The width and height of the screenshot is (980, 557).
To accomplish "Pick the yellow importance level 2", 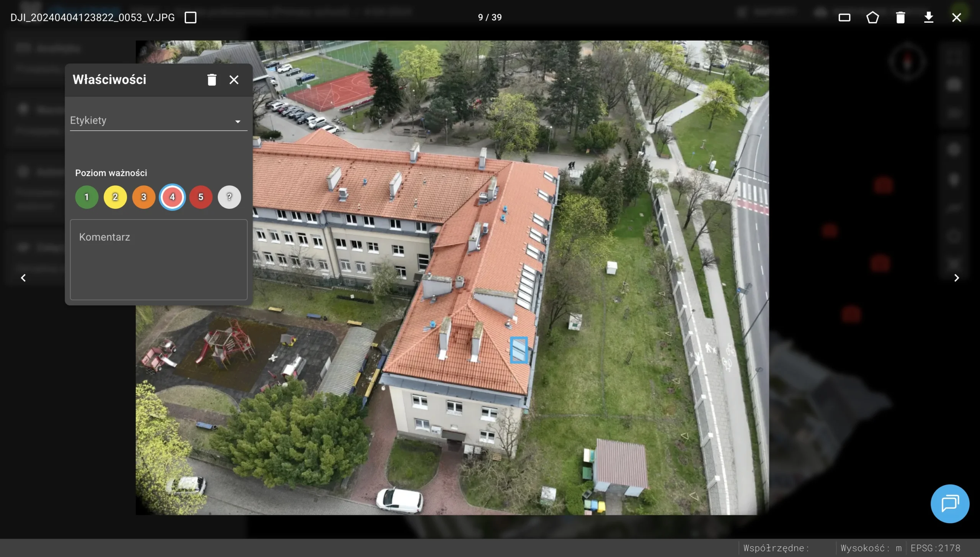I will coord(115,197).
